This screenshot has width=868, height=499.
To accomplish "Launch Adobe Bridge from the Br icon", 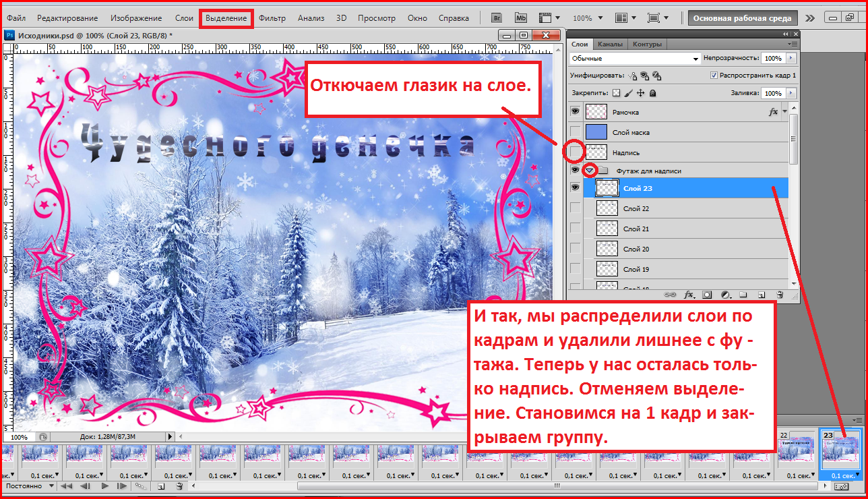I will [x=497, y=18].
